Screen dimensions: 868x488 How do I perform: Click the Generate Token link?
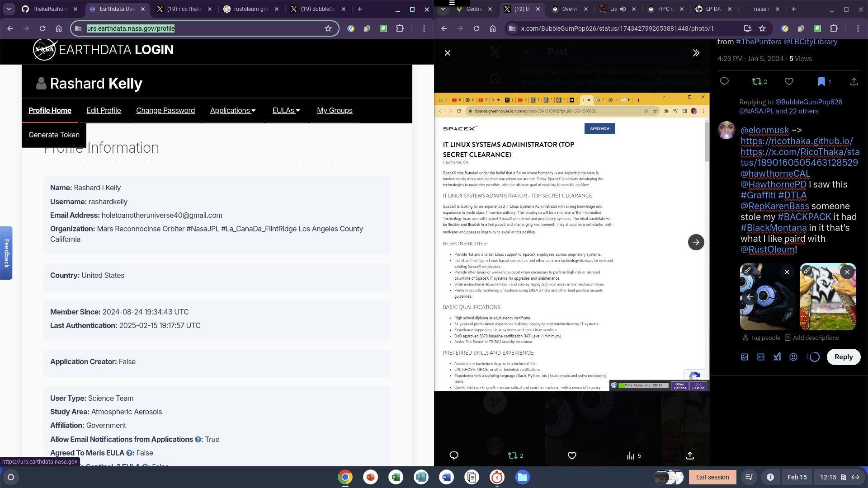coord(54,135)
